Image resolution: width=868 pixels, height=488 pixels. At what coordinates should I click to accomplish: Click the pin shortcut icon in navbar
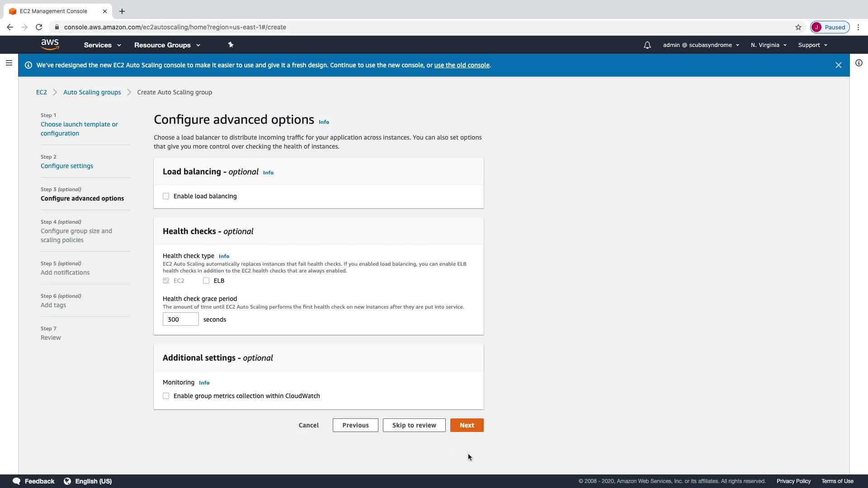point(231,45)
